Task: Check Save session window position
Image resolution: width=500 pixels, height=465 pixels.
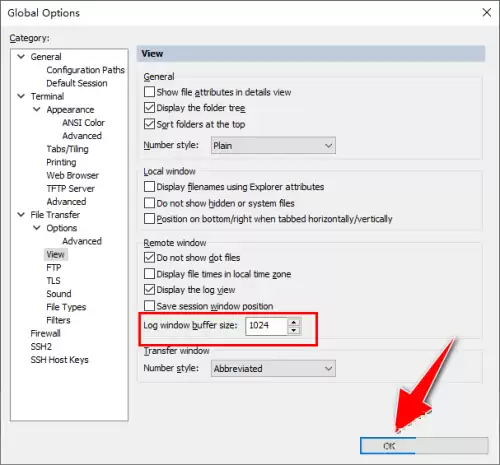Action: [149, 306]
